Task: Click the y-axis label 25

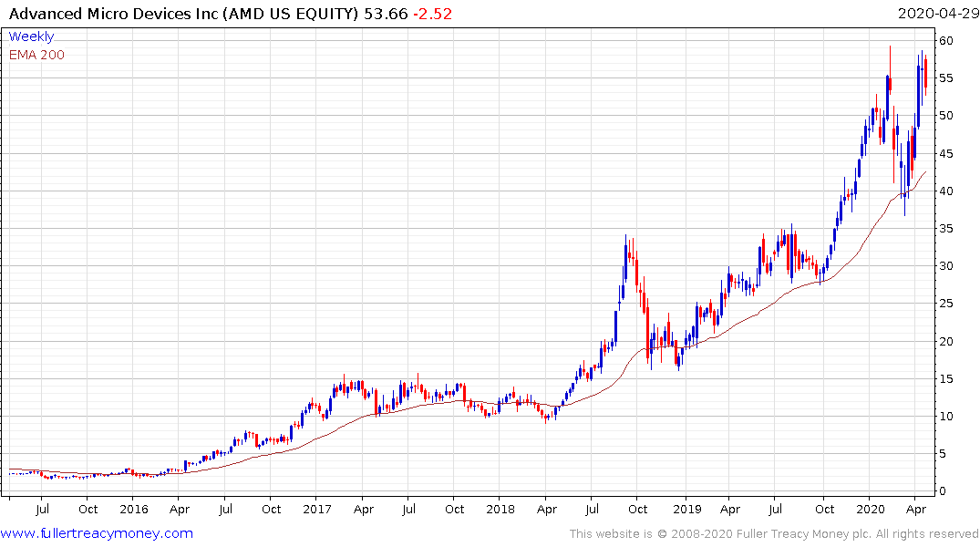Action: coord(945,304)
